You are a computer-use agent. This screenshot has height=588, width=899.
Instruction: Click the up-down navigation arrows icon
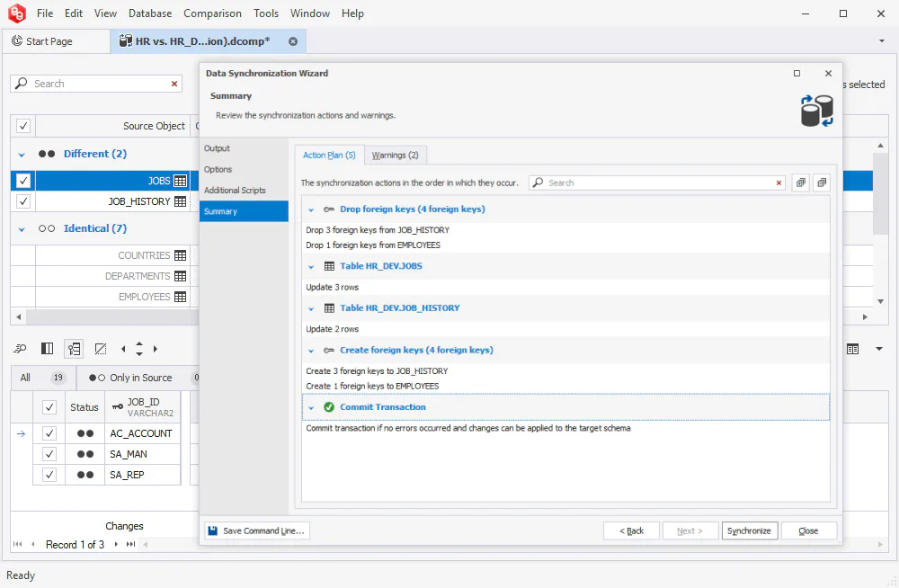tap(139, 348)
